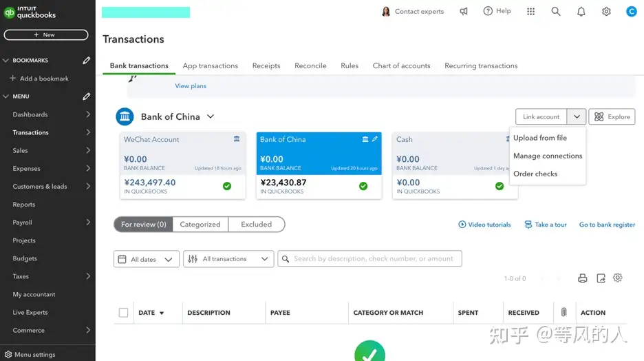Collapse the BOOKMARKS section
Viewport: 644px width, 361px height.
pyautogui.click(x=6, y=61)
